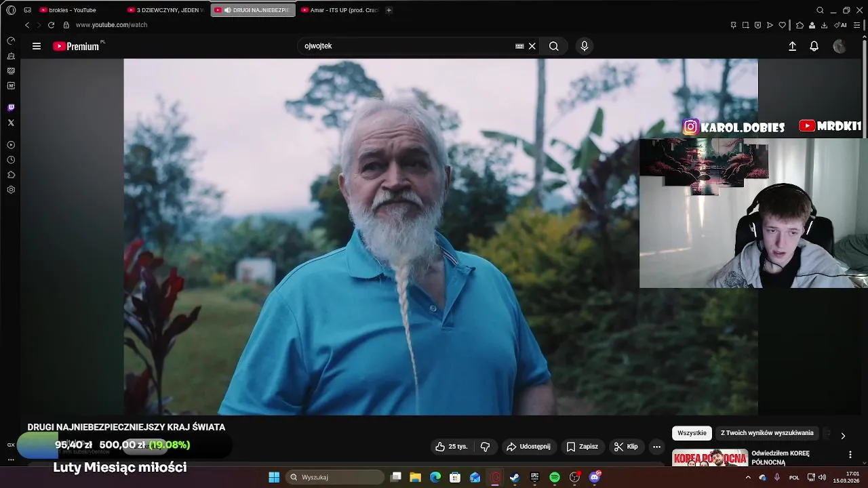Viewport: 868px width, 488px height.
Task: Open Odwiedziłem KOREĘ PÓŁNOCNĄ video title
Action: click(781, 457)
